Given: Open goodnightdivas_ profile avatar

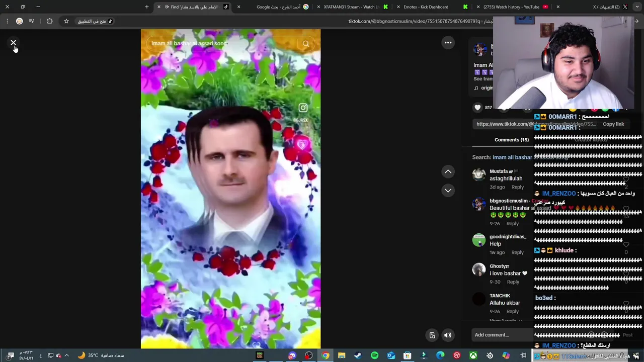Looking at the screenshot, I should [479, 240].
